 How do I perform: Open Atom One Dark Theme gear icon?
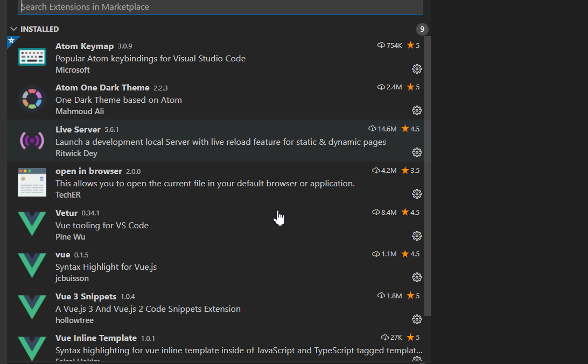[x=417, y=110]
